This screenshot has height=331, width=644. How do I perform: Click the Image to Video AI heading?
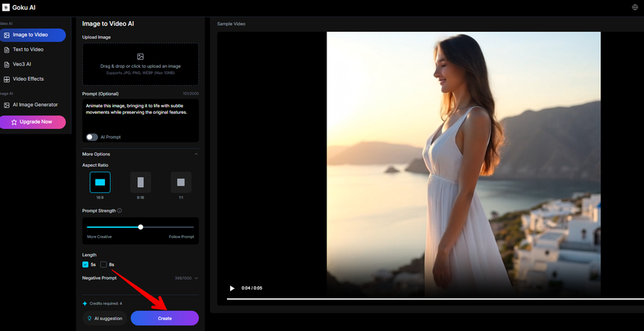pos(108,24)
